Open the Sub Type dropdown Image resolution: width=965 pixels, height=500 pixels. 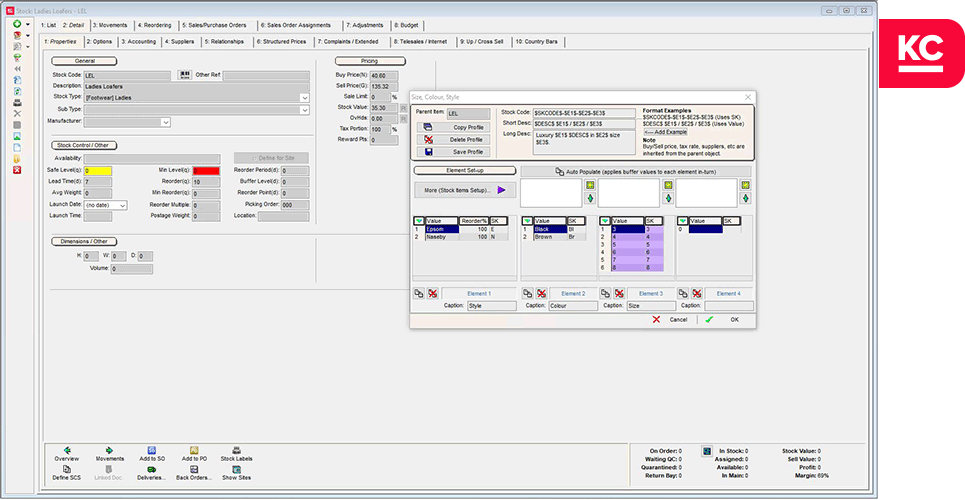[x=305, y=110]
